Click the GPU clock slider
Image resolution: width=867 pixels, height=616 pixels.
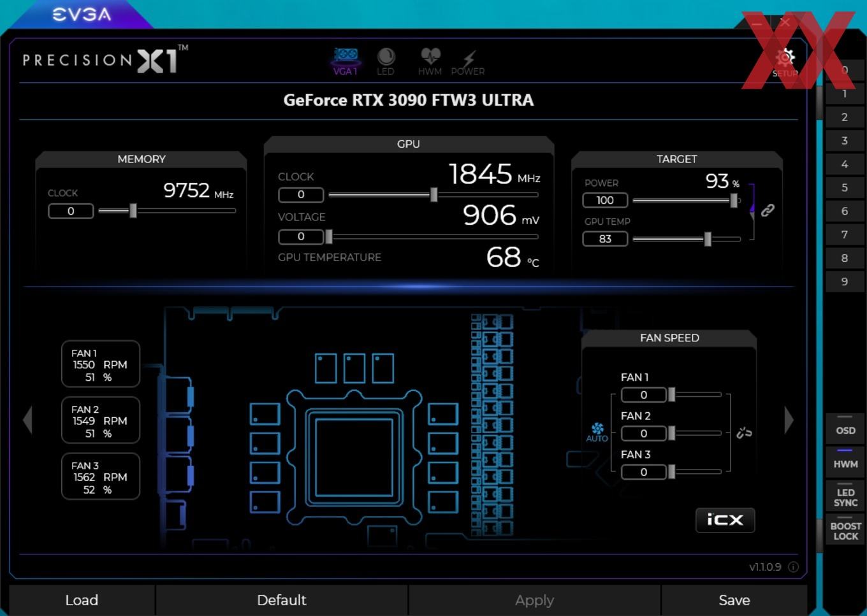[433, 195]
